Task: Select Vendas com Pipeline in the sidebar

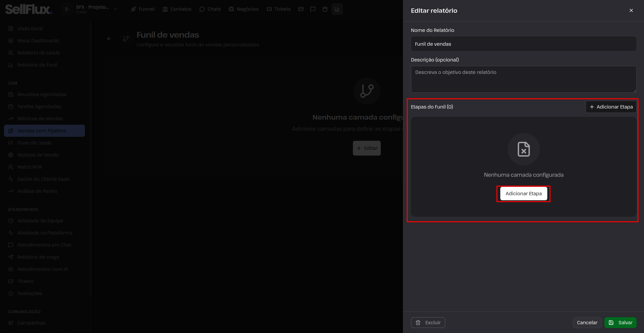Action: coord(44,131)
